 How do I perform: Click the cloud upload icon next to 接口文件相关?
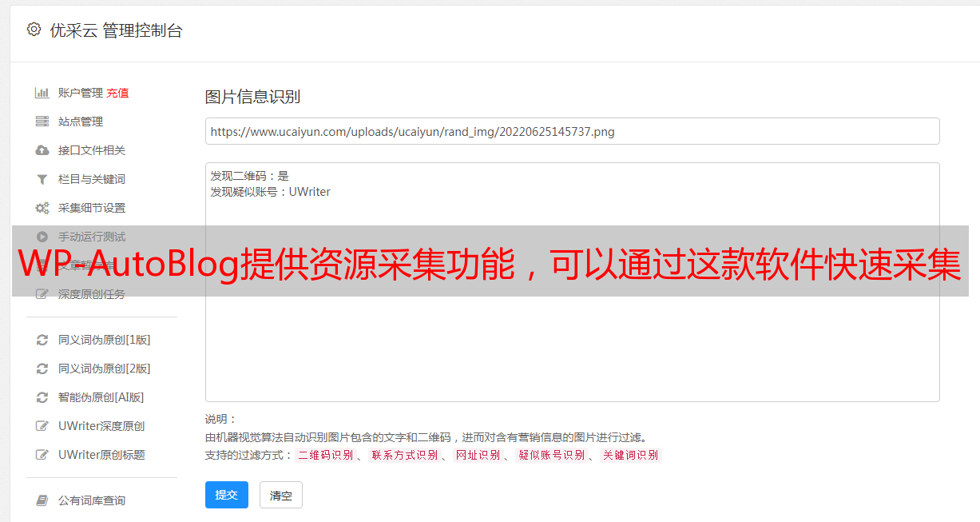point(42,150)
